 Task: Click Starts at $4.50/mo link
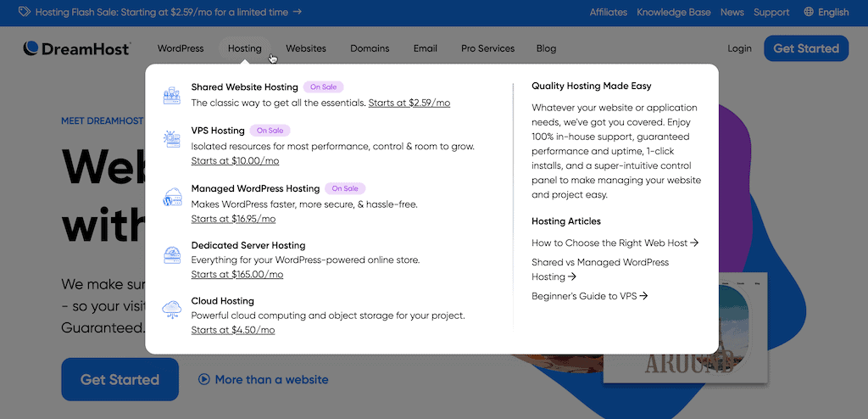(233, 330)
